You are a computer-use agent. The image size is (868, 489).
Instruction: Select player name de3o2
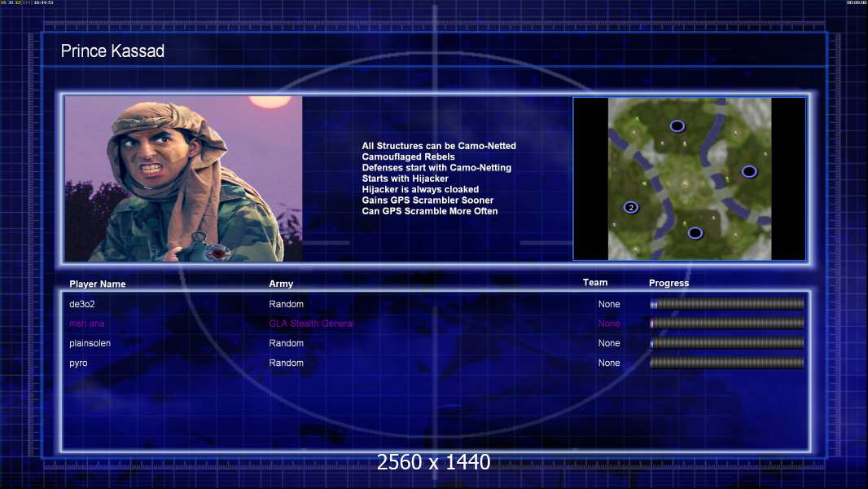pyautogui.click(x=82, y=304)
